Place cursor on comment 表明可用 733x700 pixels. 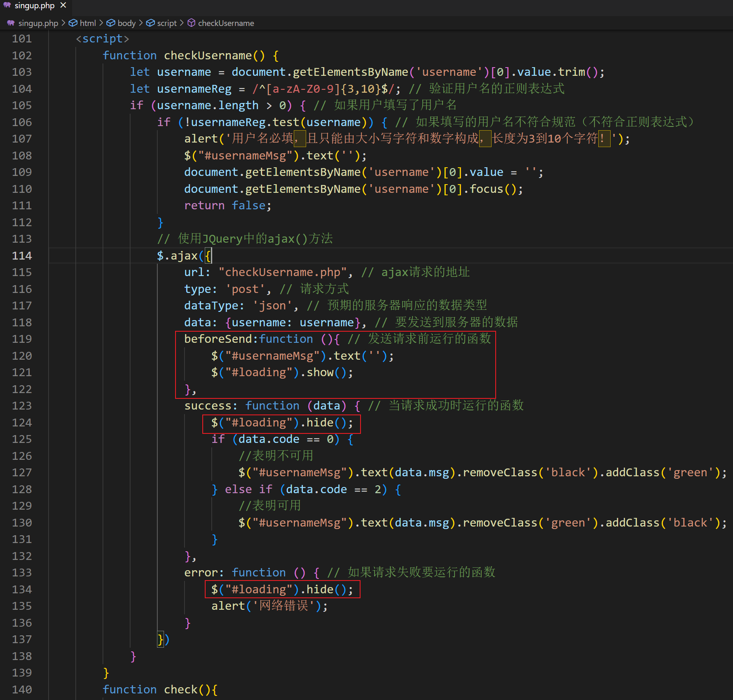pos(270,506)
